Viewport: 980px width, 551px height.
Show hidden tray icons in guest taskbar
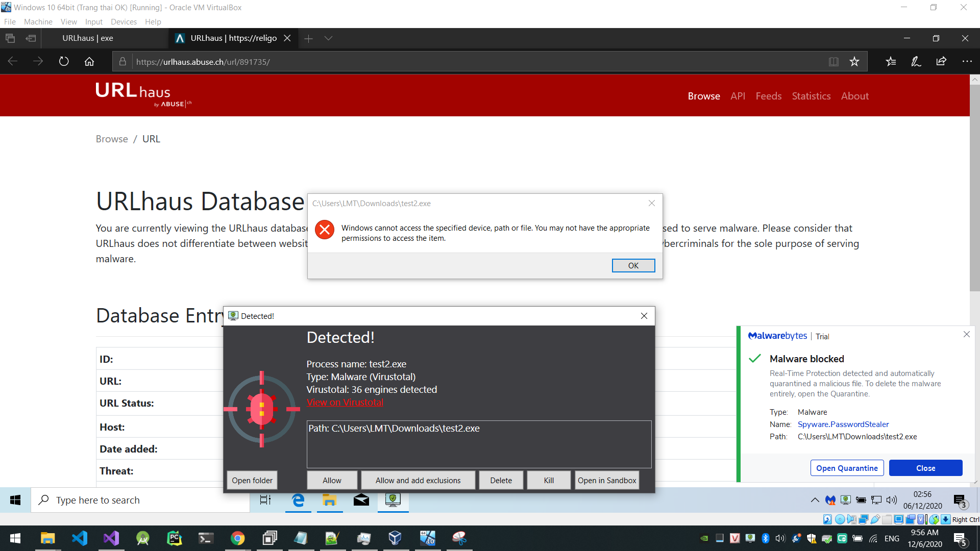tap(815, 500)
